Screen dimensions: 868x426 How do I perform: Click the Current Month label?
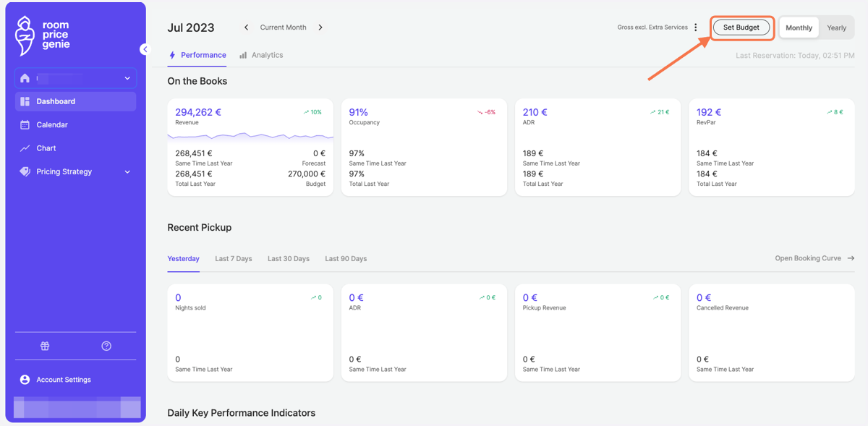coord(283,27)
